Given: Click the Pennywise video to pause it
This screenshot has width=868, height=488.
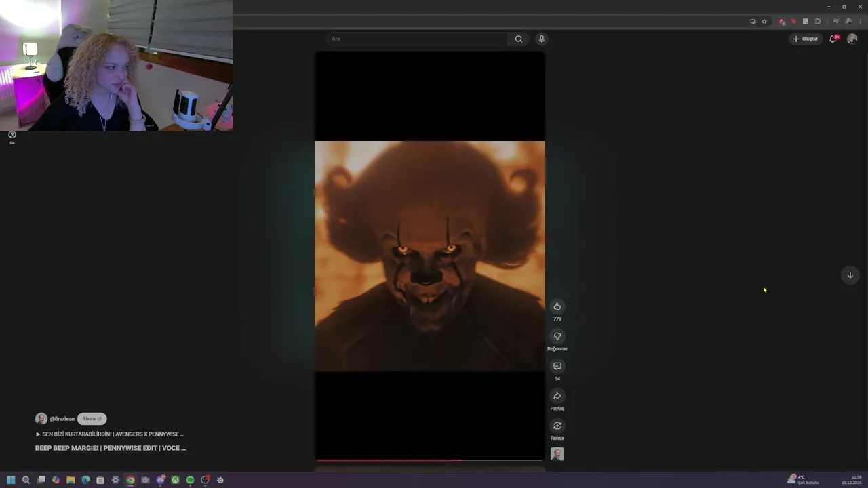Looking at the screenshot, I should point(429,256).
